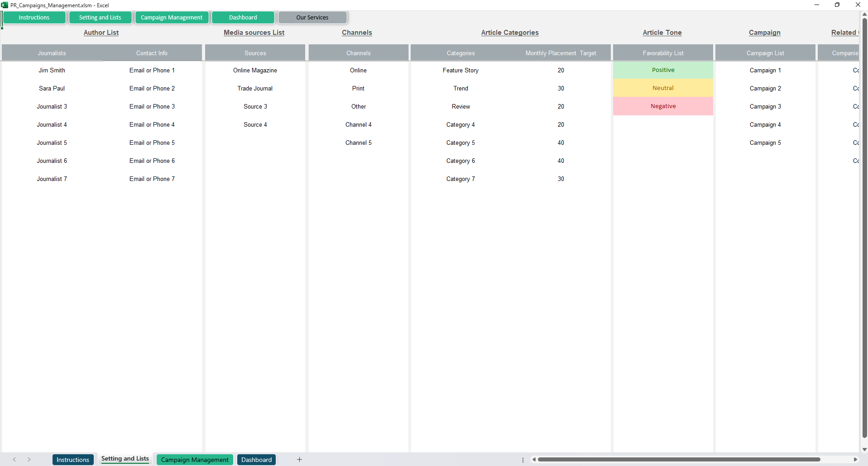Click vertical scrollbar down arrow

[x=864, y=449]
